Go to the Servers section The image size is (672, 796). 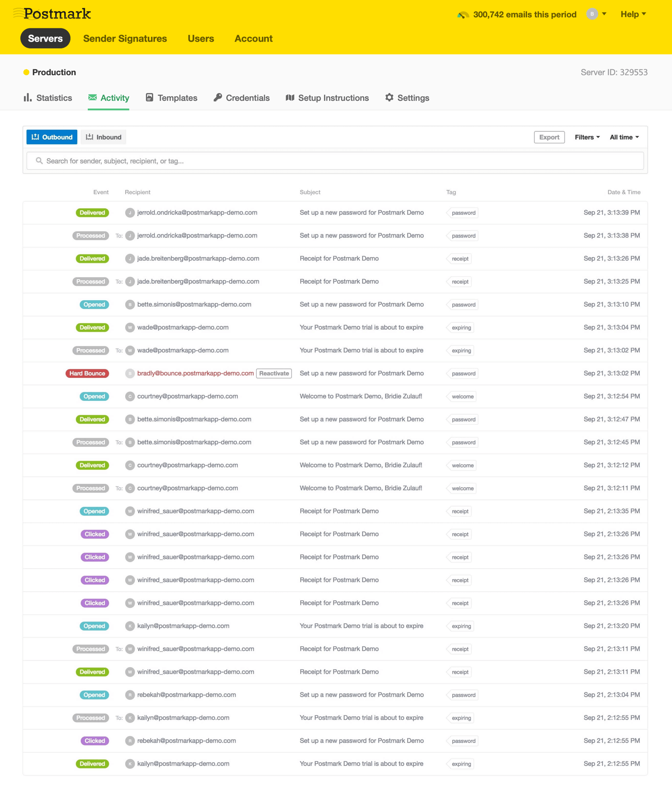[x=45, y=38]
